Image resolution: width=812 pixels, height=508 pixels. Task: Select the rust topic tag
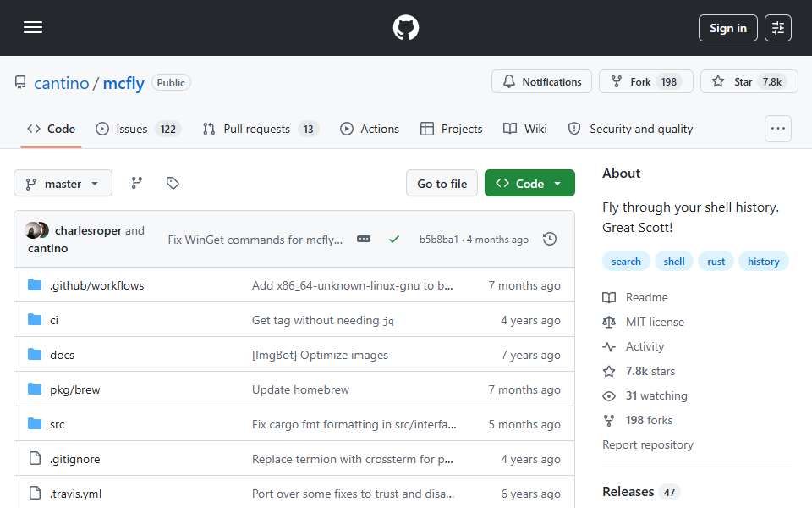(716, 262)
